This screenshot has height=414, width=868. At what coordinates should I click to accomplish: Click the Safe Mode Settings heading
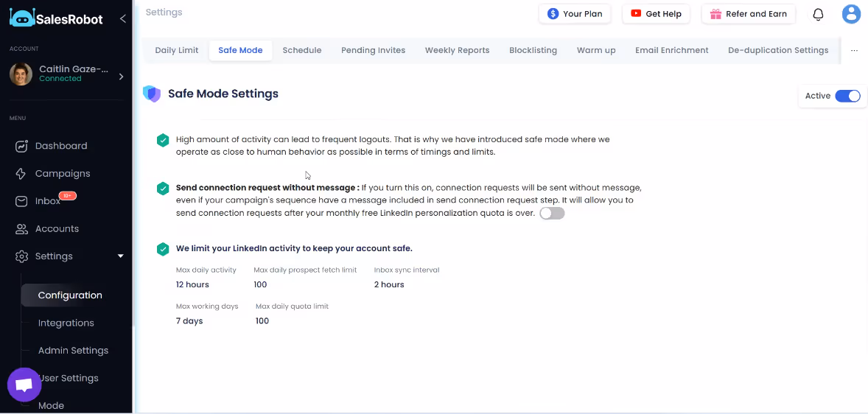pyautogui.click(x=223, y=94)
